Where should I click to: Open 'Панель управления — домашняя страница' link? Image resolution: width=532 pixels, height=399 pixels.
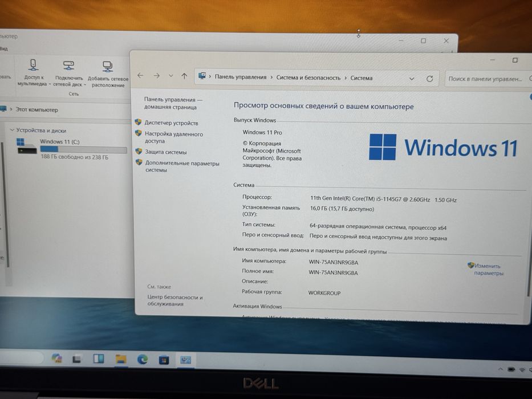tap(173, 103)
